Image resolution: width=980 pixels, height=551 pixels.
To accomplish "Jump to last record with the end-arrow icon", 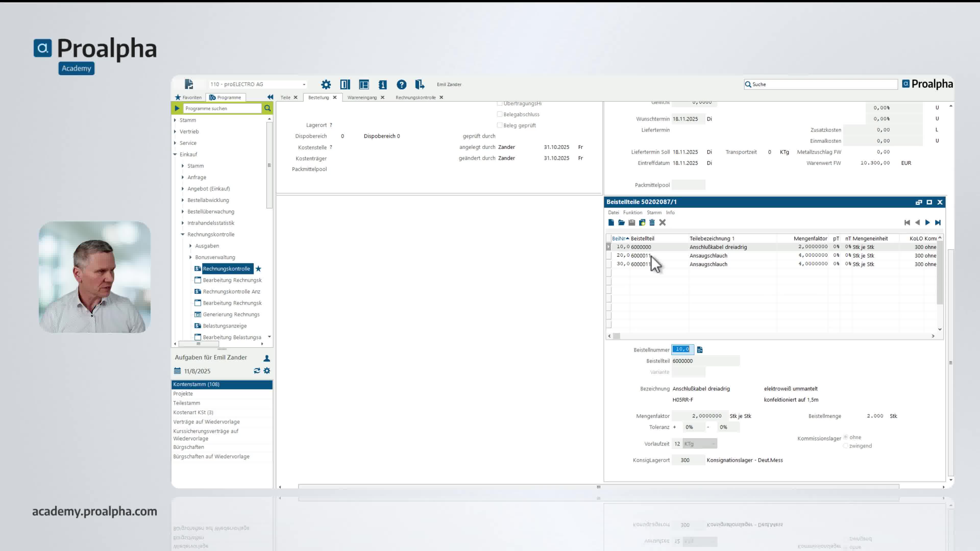I will pyautogui.click(x=938, y=222).
